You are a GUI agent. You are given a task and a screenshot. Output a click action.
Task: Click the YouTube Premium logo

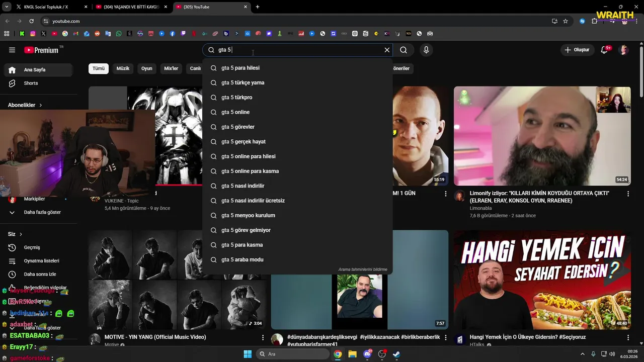[41, 50]
